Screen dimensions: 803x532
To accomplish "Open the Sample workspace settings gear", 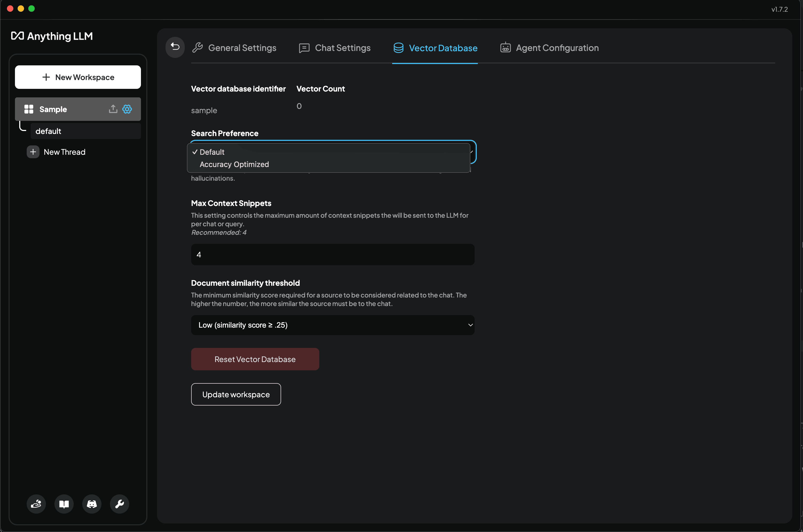I will click(127, 109).
